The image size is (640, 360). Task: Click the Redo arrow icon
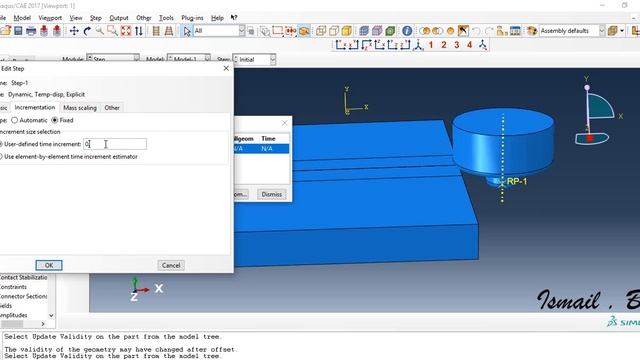[489, 31]
